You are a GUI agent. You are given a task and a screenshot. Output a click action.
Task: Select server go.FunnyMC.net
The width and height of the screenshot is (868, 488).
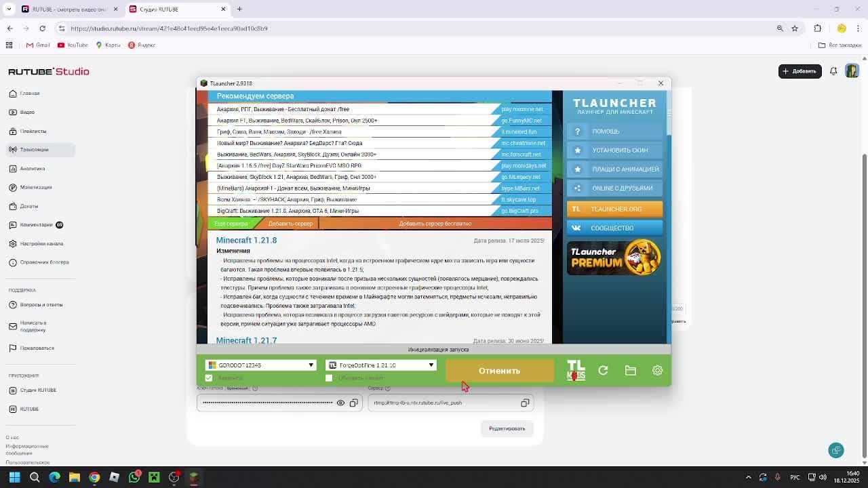point(380,121)
